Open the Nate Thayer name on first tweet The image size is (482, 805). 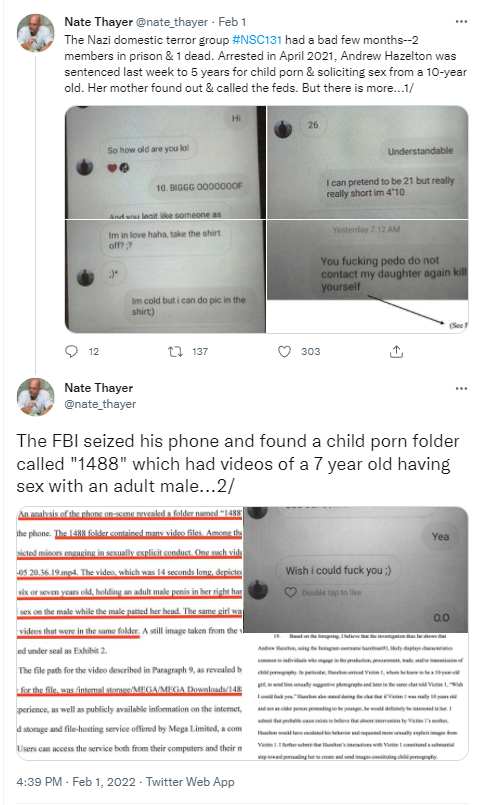click(99, 22)
